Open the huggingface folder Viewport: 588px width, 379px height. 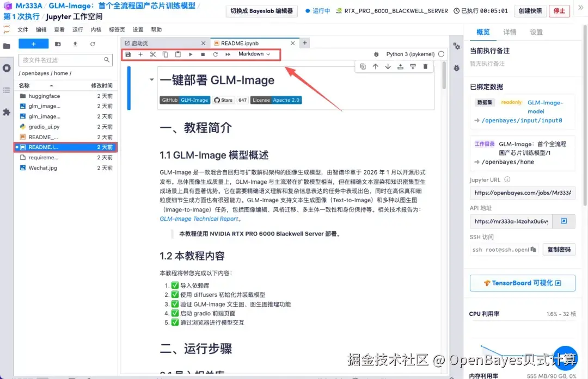66,96
